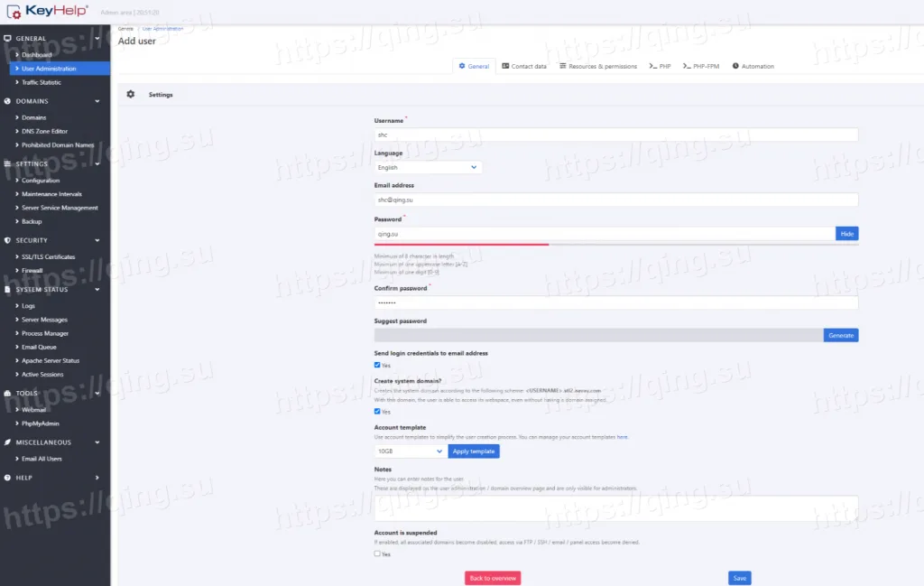This screenshot has width=924, height=586.
Task: Click the Generate password button
Action: (x=841, y=336)
